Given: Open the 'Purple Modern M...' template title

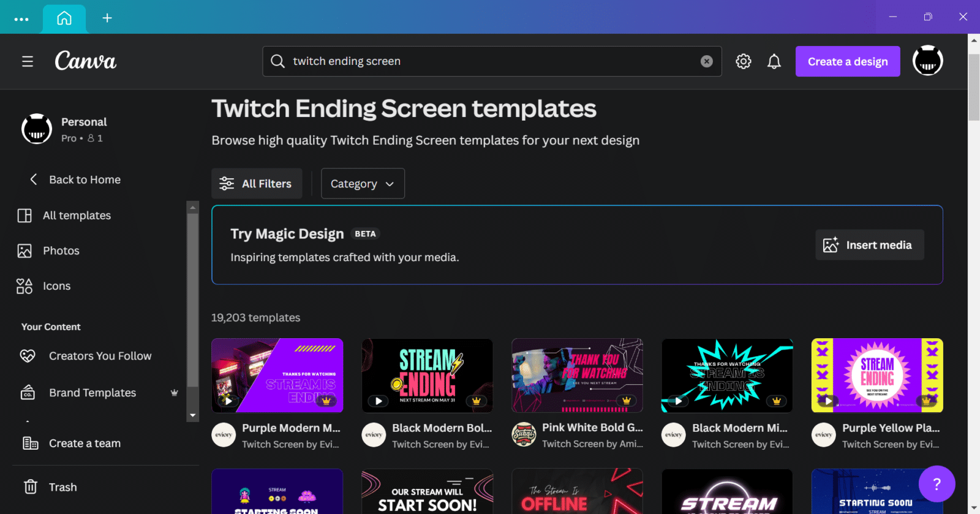Looking at the screenshot, I should pos(291,428).
